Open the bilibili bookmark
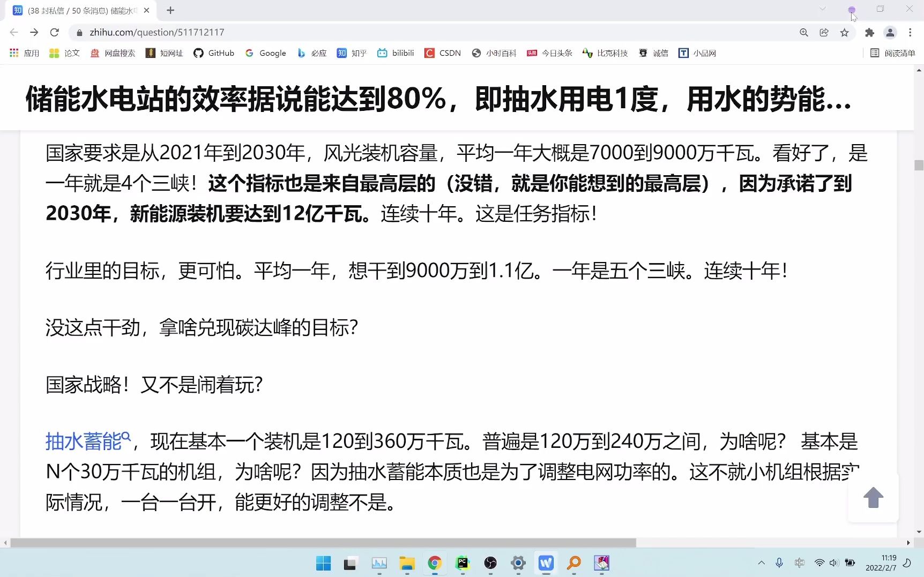This screenshot has width=924, height=577. (396, 53)
